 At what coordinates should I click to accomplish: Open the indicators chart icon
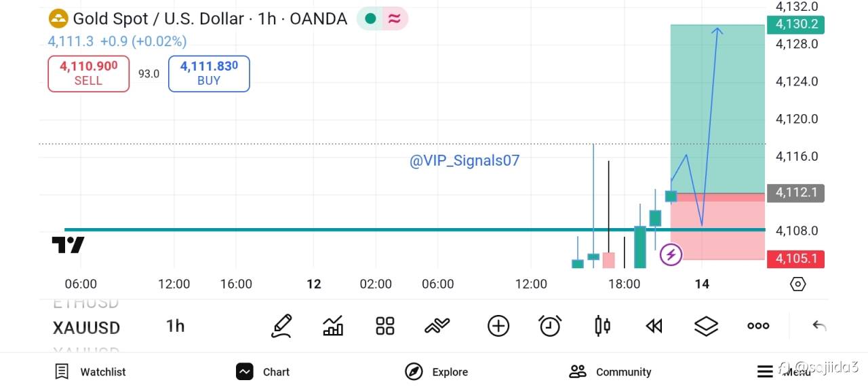(333, 327)
